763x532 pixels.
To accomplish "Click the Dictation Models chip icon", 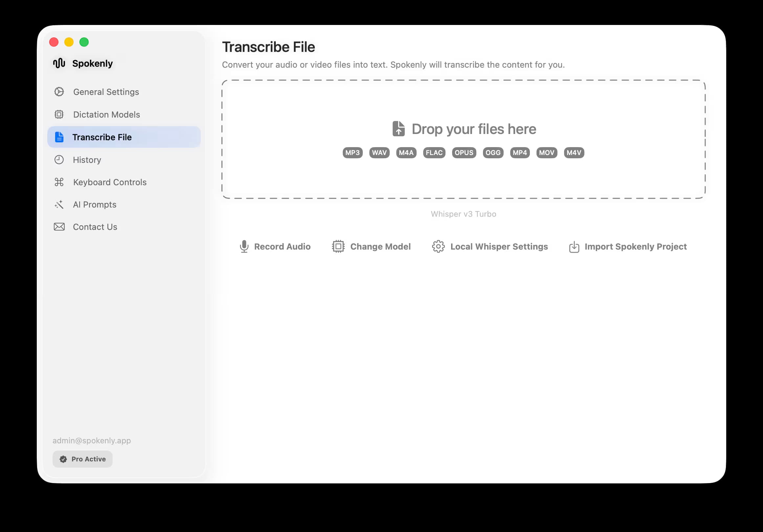I will [59, 114].
